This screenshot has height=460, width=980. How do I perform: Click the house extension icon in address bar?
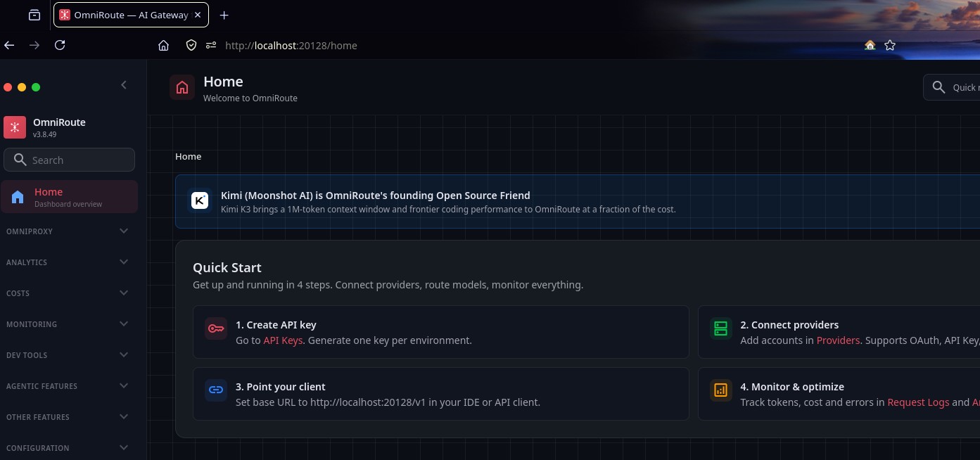(x=870, y=46)
